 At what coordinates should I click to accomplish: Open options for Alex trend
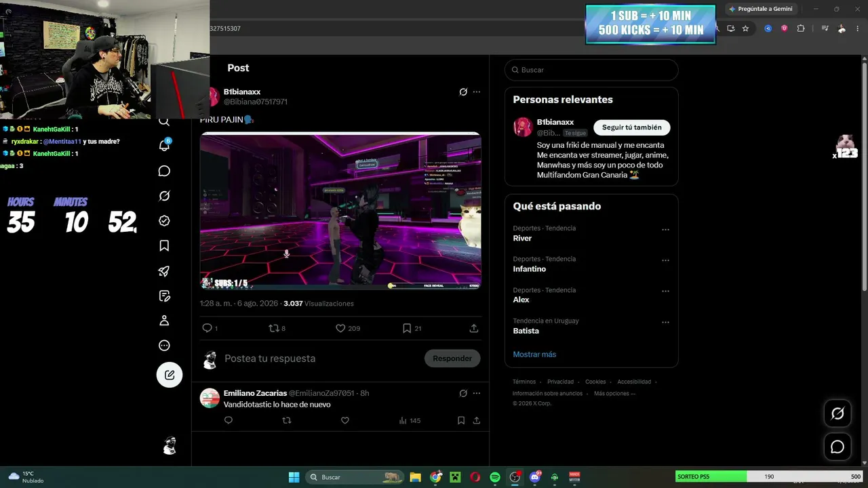click(665, 291)
